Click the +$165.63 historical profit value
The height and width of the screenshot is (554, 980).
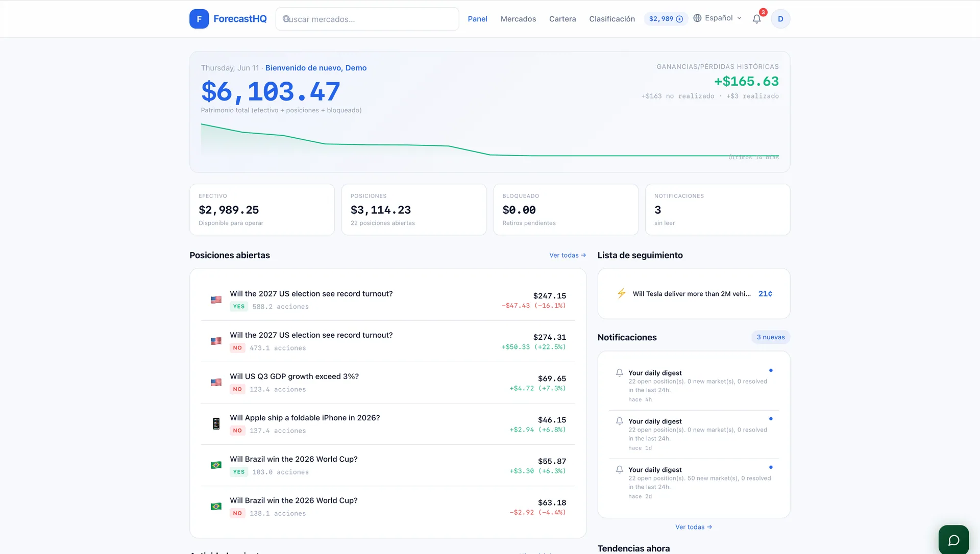746,82
